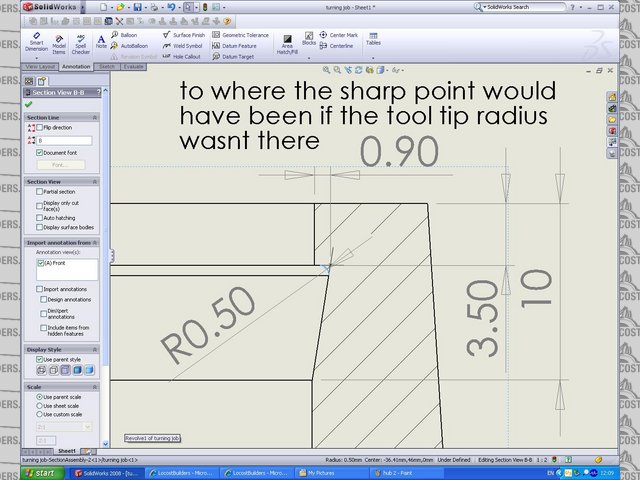Enable Import annotations checkbox

tap(40, 289)
